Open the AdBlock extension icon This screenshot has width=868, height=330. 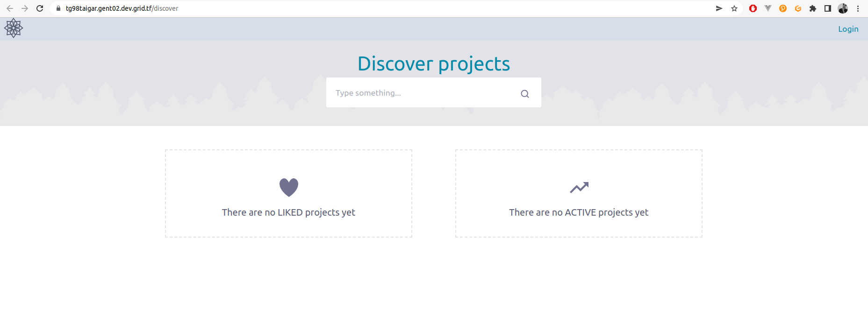pos(753,8)
